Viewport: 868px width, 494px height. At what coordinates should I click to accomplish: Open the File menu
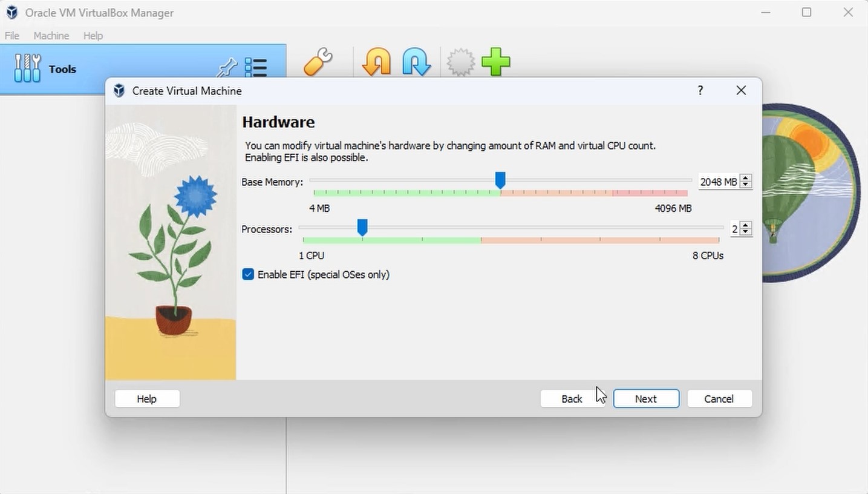(x=11, y=35)
